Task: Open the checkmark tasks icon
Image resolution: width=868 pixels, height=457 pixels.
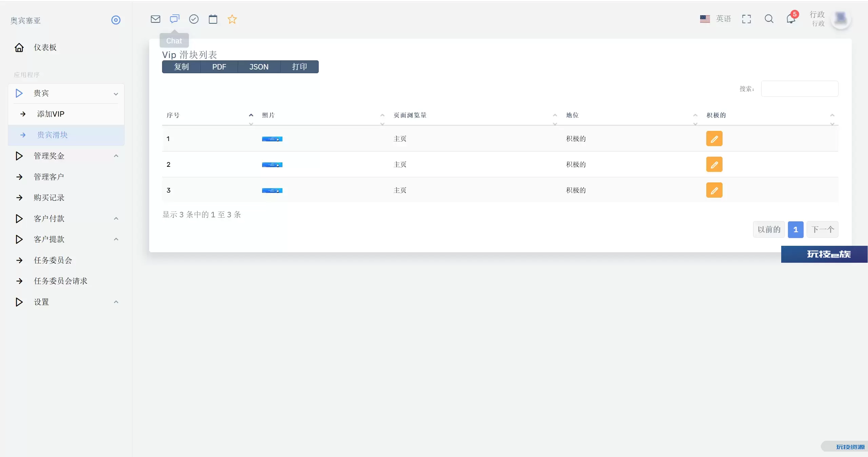Action: (194, 19)
